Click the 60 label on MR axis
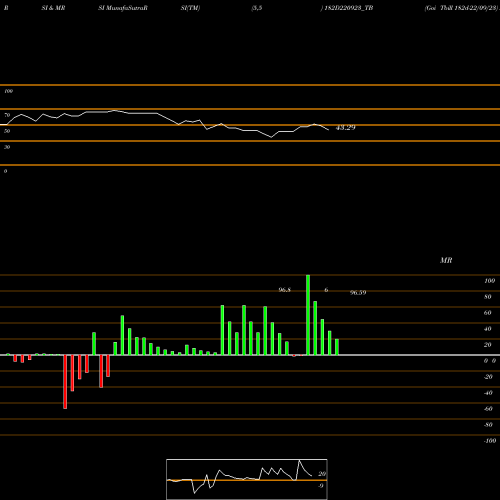 click(x=488, y=313)
